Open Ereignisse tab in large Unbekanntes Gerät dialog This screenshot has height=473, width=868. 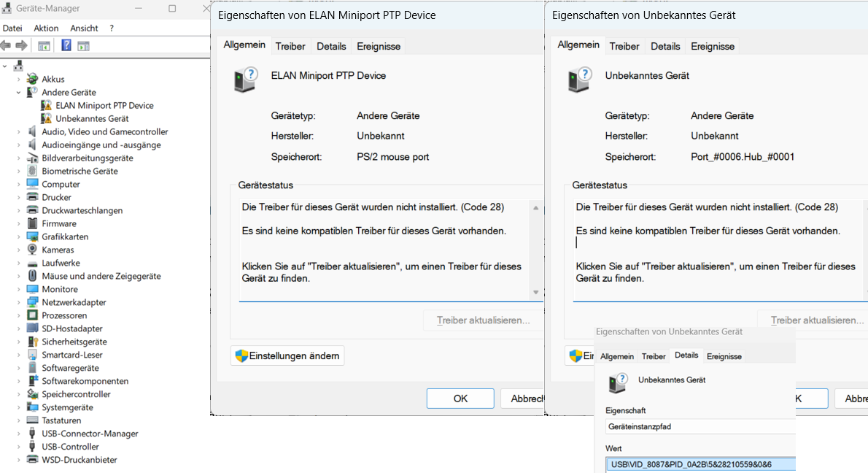click(713, 47)
